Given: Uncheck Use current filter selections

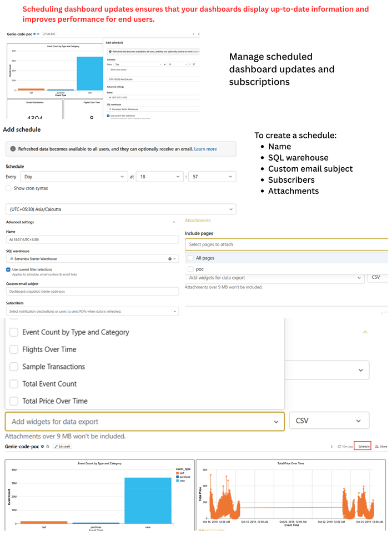Looking at the screenshot, I should point(8,269).
